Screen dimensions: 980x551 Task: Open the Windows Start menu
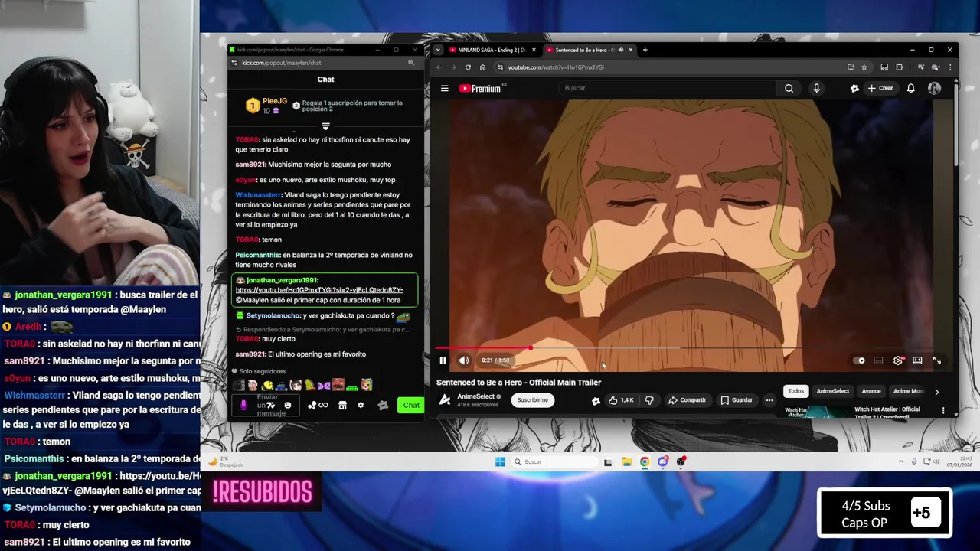click(x=500, y=461)
